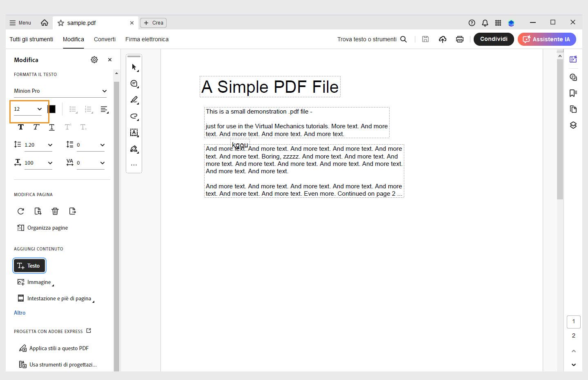588x380 pixels.
Task: Toggle underline formatting
Action: pos(51,127)
